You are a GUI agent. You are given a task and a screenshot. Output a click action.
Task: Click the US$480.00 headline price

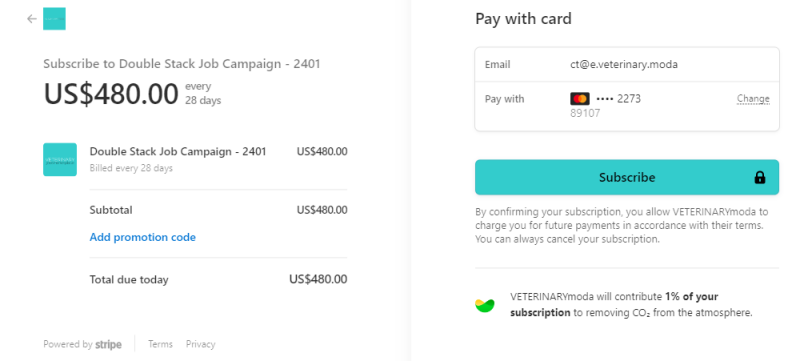111,94
